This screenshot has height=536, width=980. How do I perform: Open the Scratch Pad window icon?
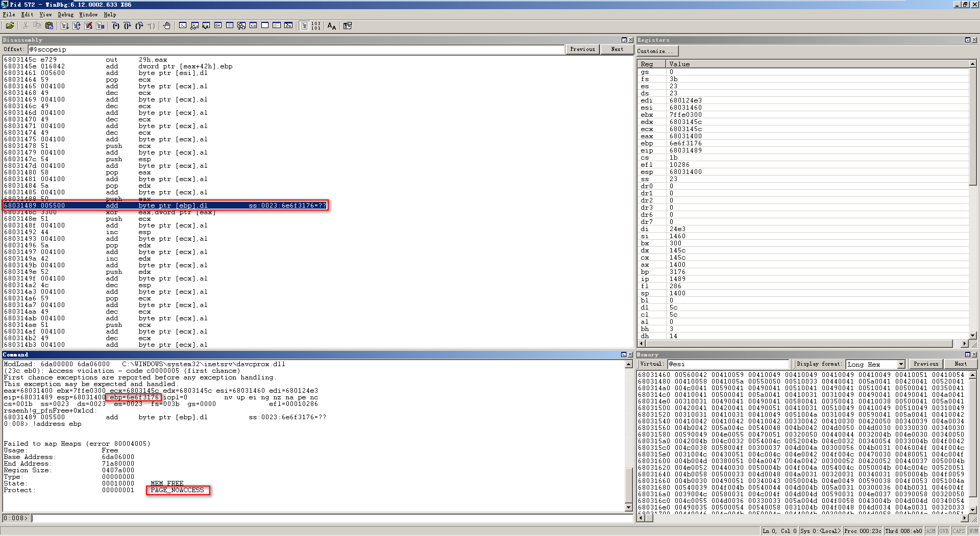point(265,25)
